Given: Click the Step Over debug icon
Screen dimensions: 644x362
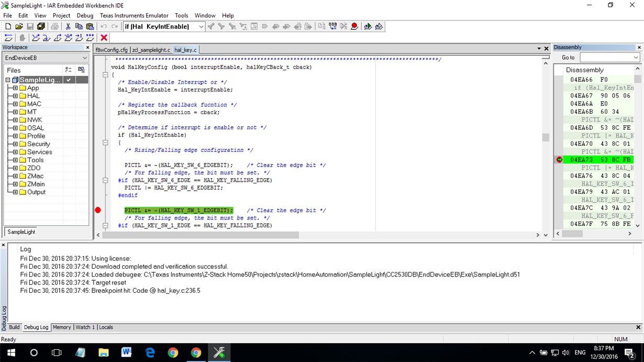Looking at the screenshot, I should click(36, 38).
